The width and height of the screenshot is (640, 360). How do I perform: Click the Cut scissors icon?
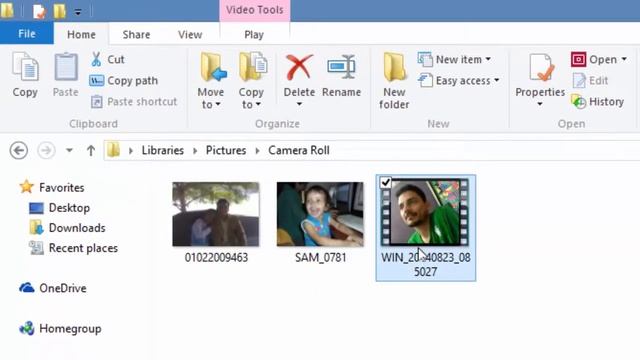click(96, 60)
